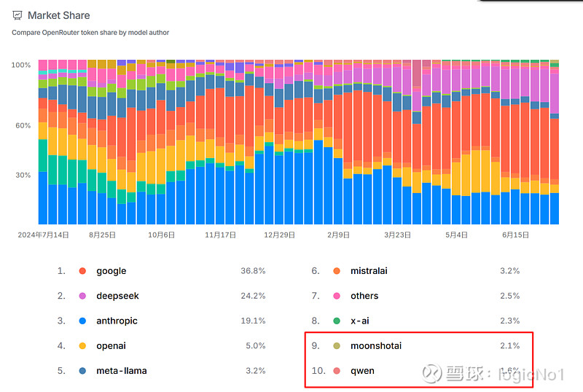Click the anthropic blue legend dot
This screenshot has width=583, height=392.
tap(82, 321)
